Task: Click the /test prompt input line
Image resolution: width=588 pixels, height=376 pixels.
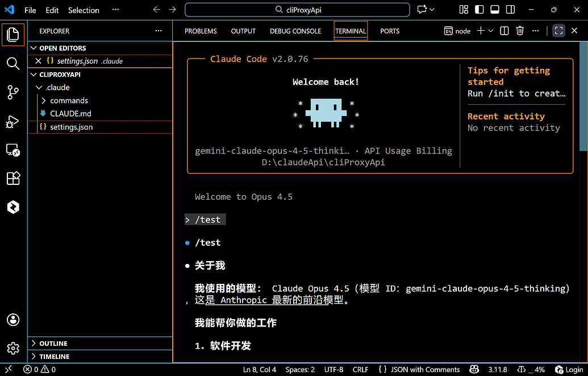Action: tap(205, 220)
